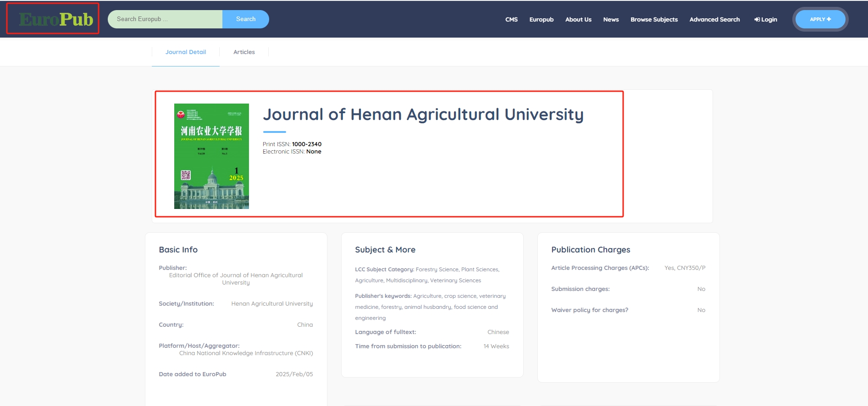
Task: Click fulltext language value Chinese
Action: [x=498, y=332]
